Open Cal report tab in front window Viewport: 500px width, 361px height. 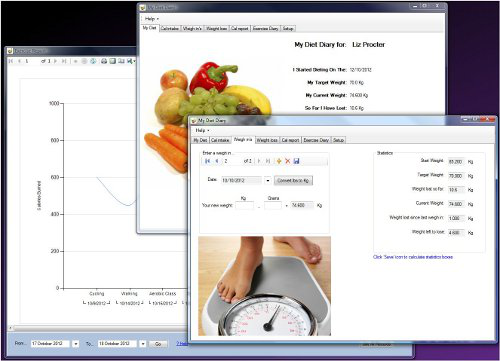pos(290,140)
